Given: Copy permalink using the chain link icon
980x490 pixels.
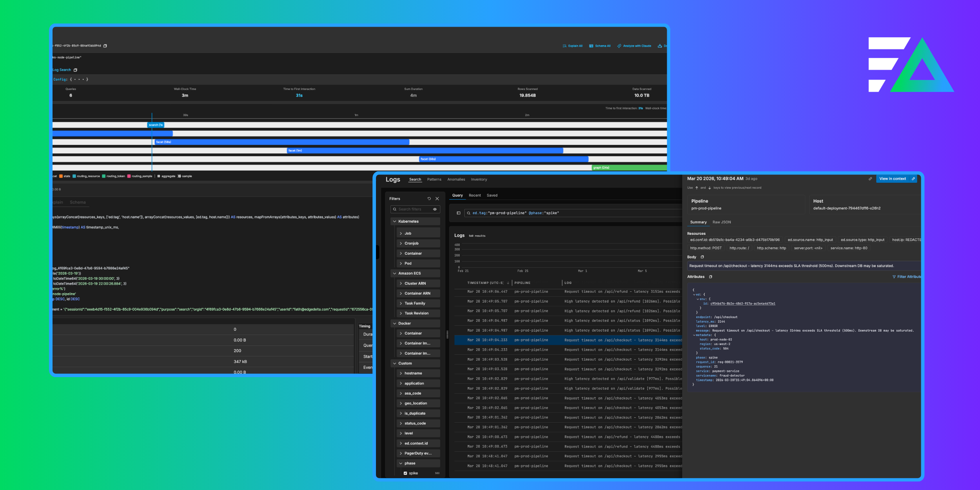Looking at the screenshot, I should 870,179.
